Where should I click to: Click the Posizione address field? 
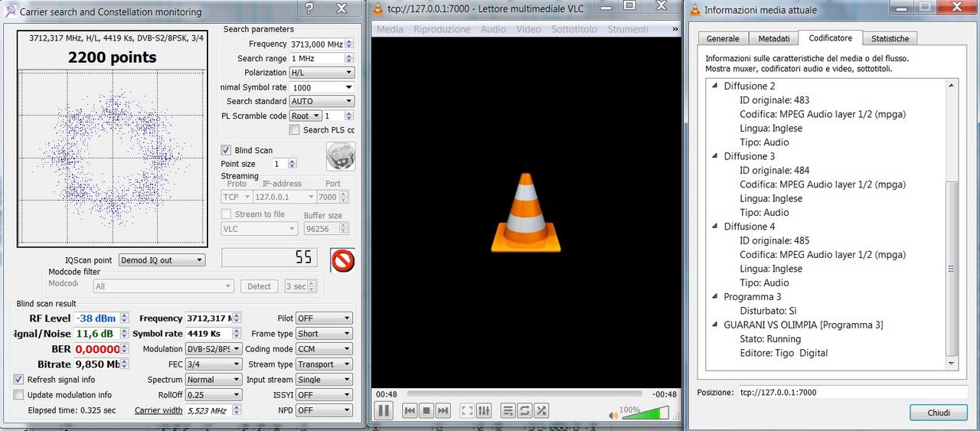pyautogui.click(x=853, y=393)
